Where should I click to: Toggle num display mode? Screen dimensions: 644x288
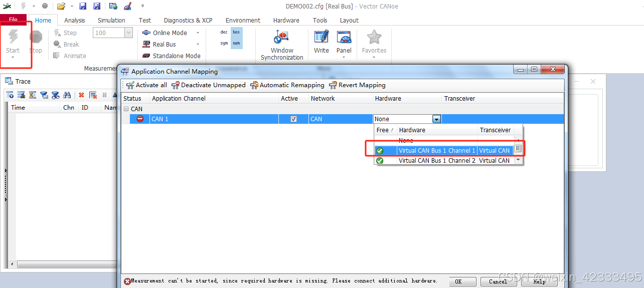pyautogui.click(x=236, y=44)
